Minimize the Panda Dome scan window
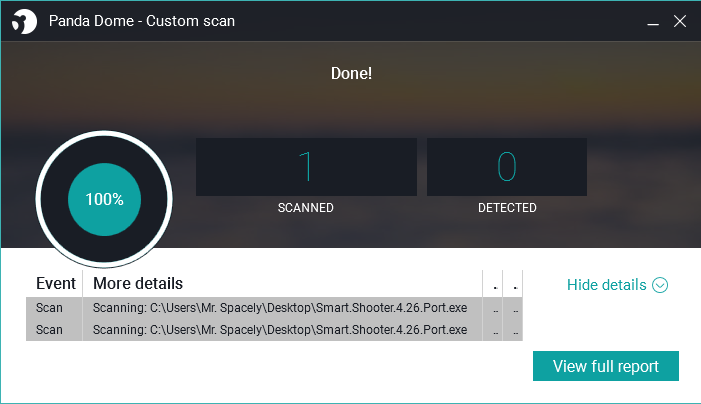Image resolution: width=701 pixels, height=404 pixels. [653, 21]
